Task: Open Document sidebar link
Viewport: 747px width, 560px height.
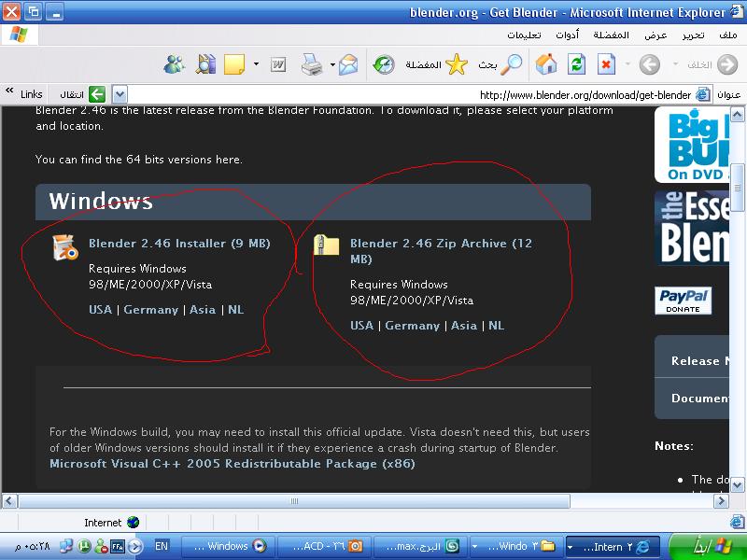Action: (692, 399)
